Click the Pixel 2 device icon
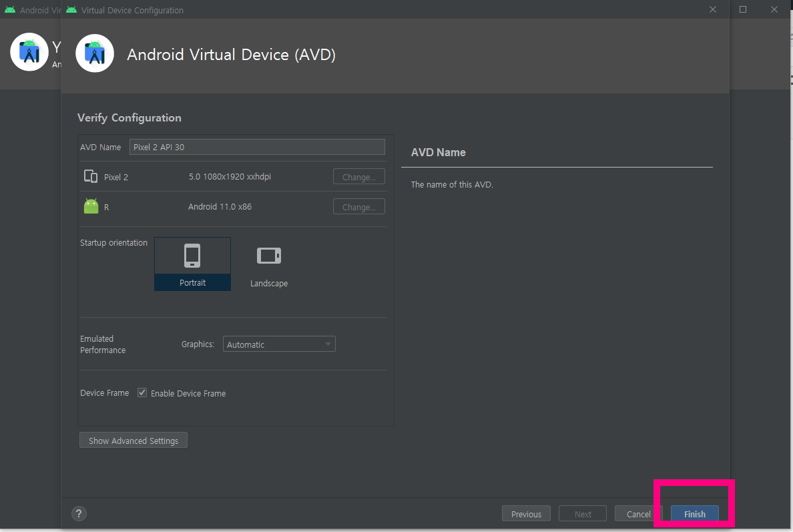793x532 pixels. (x=91, y=176)
